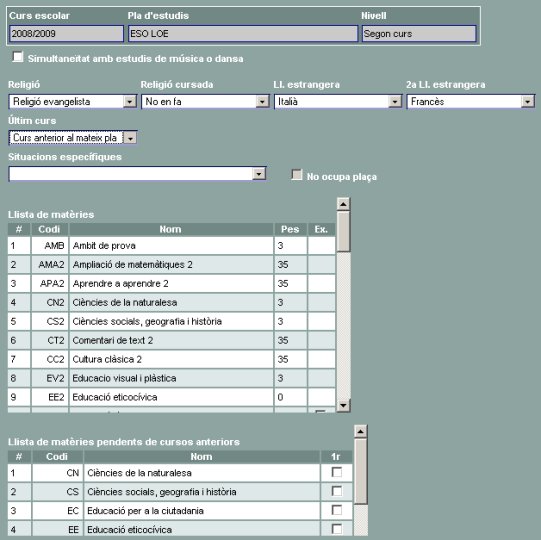Select row Educacio visual i plàstica
This screenshot has width=541, height=540.
pyautogui.click(x=171, y=378)
